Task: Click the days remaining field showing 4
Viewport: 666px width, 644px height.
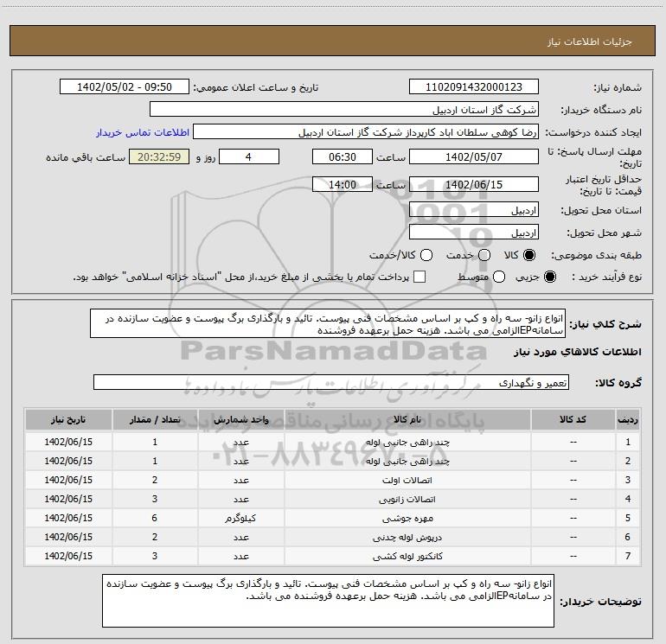Action: pyautogui.click(x=249, y=156)
